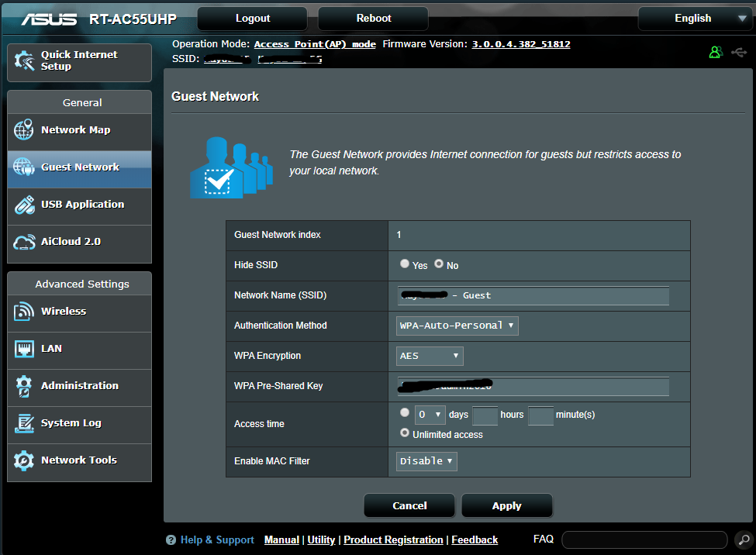Click the AiCloud 2.0 cloud icon

click(x=24, y=242)
